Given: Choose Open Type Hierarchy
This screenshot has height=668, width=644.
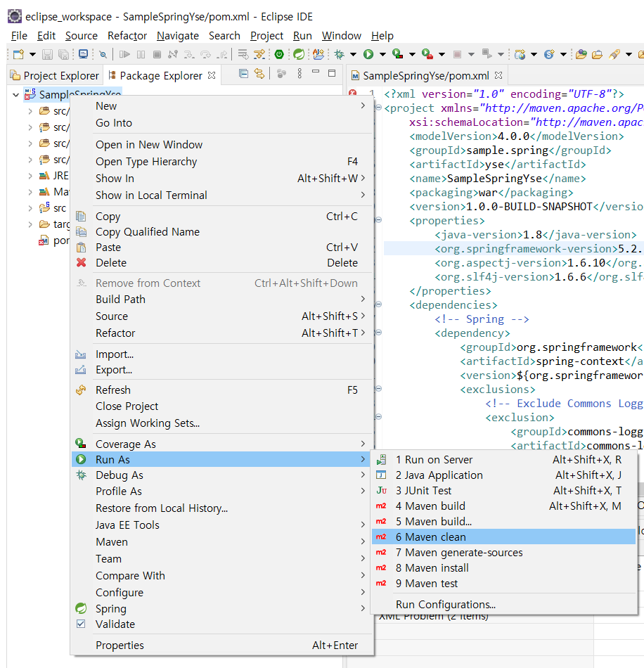Looking at the screenshot, I should pyautogui.click(x=223, y=162).
